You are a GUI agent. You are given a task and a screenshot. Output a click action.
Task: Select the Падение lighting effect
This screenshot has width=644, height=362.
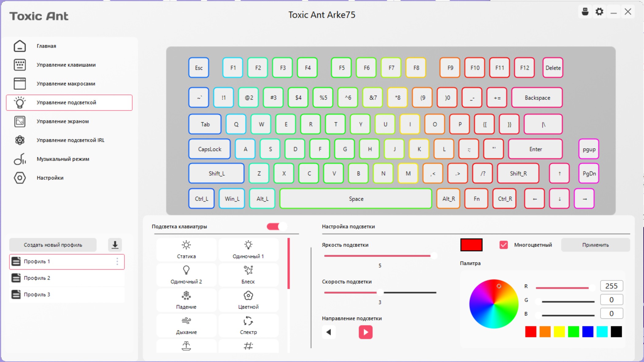[186, 300]
